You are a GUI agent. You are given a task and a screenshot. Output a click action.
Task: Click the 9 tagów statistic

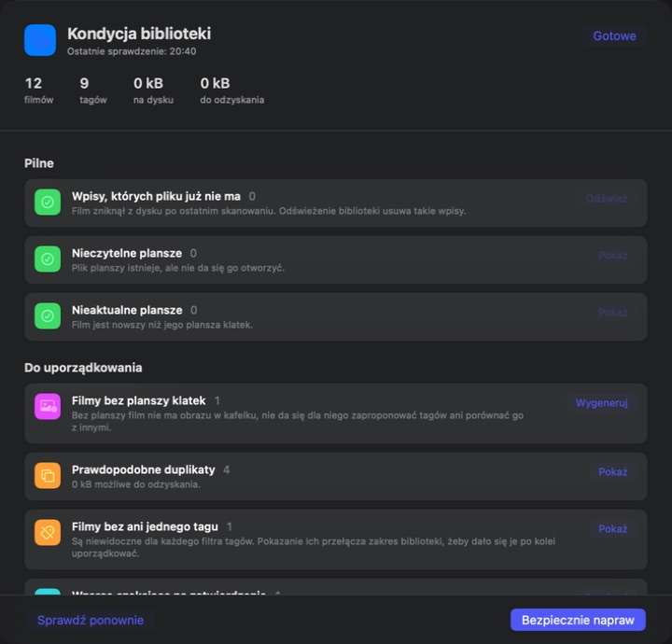coord(93,91)
